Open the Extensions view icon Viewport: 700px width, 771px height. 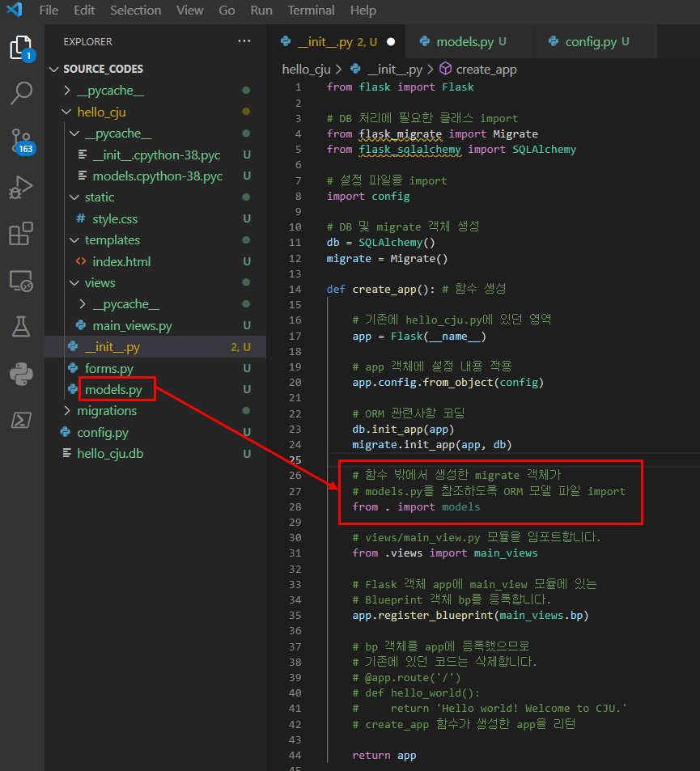(x=22, y=234)
